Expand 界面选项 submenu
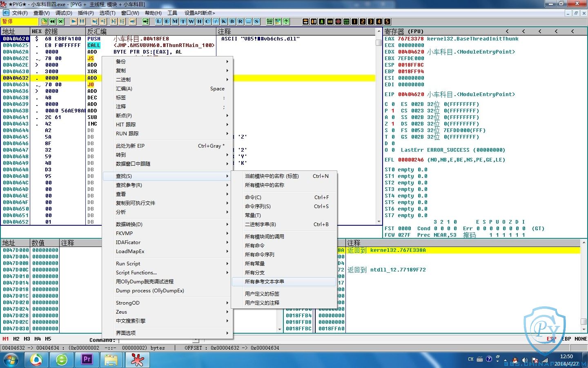The height and width of the screenshot is (368, 588). coord(167,333)
